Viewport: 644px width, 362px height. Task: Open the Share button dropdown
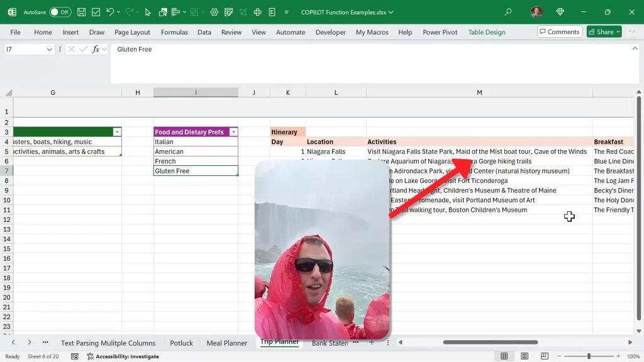coord(618,32)
